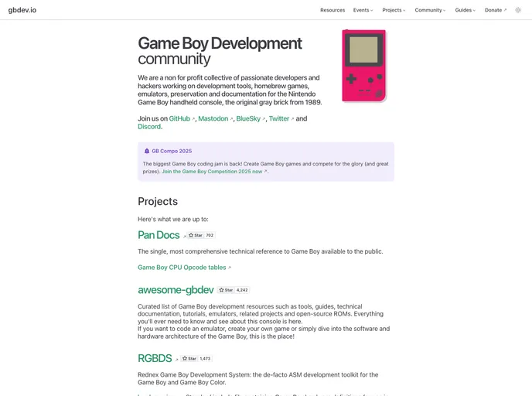Open the RGBDS project link

(x=155, y=358)
